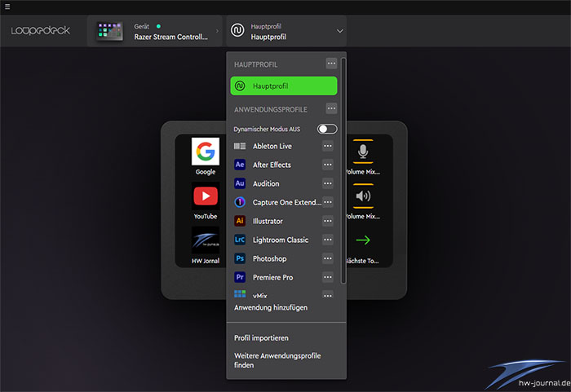Click the Hauptprofil circle icon in list
This screenshot has width=571, height=392.
tap(240, 86)
